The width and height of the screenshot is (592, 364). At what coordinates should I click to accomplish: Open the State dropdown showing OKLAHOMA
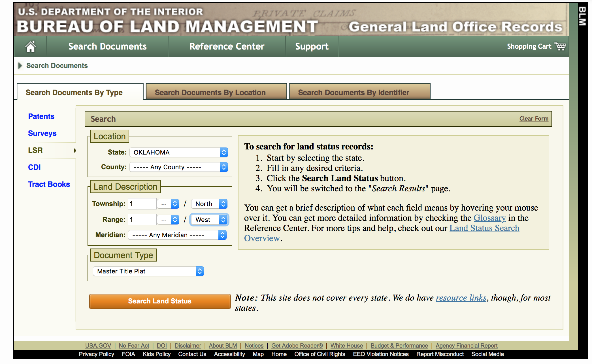click(x=179, y=152)
